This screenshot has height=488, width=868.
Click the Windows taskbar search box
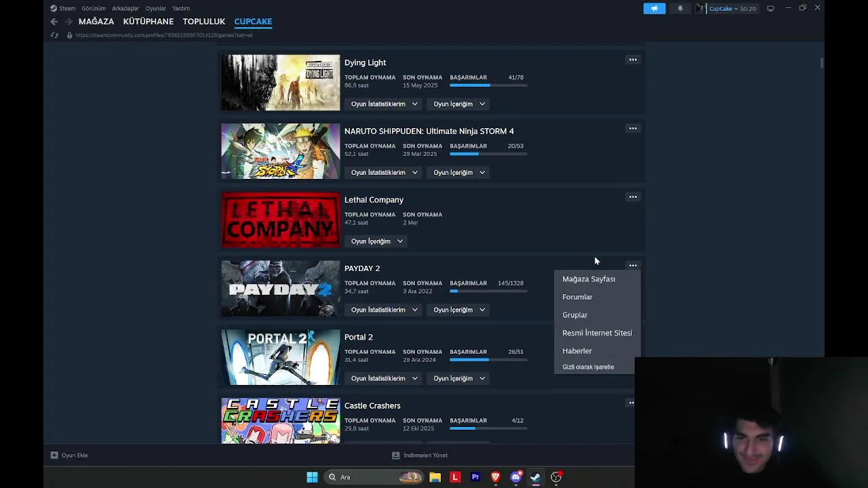pyautogui.click(x=374, y=477)
